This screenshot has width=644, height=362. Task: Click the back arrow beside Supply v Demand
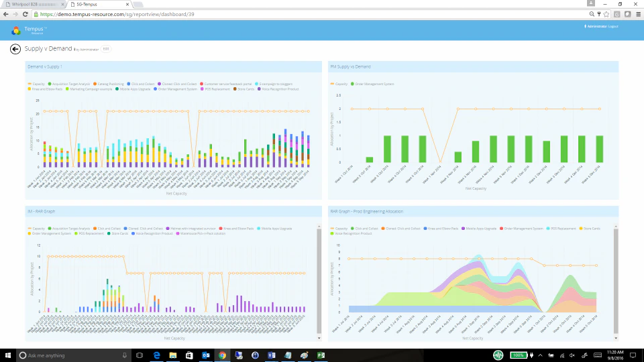pyautogui.click(x=15, y=49)
